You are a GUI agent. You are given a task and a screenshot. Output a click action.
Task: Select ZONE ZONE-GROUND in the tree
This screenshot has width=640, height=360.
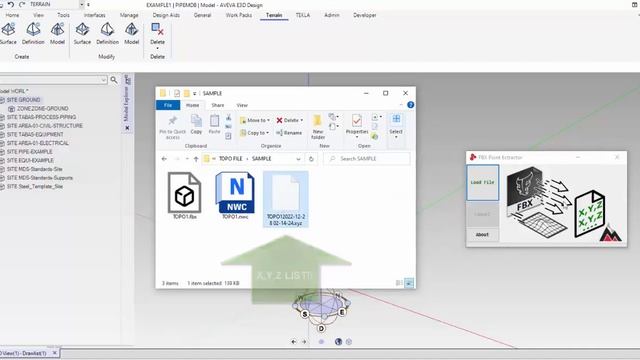[x=42, y=109]
